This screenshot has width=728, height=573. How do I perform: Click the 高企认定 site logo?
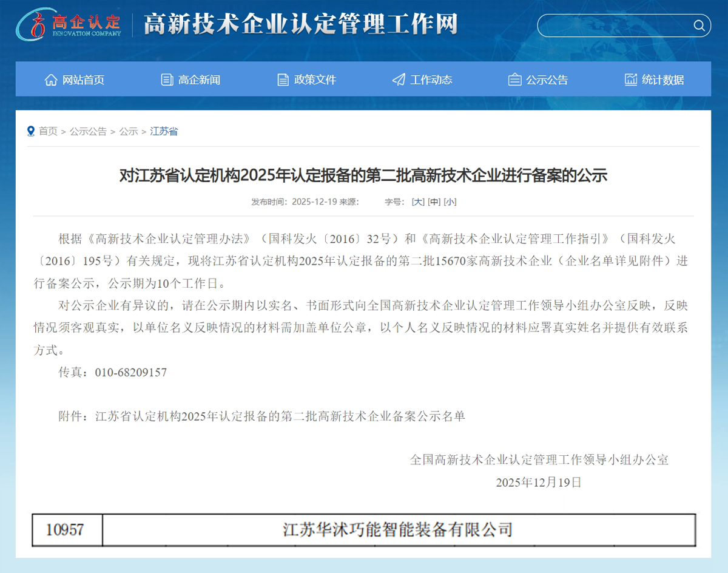coord(69,24)
